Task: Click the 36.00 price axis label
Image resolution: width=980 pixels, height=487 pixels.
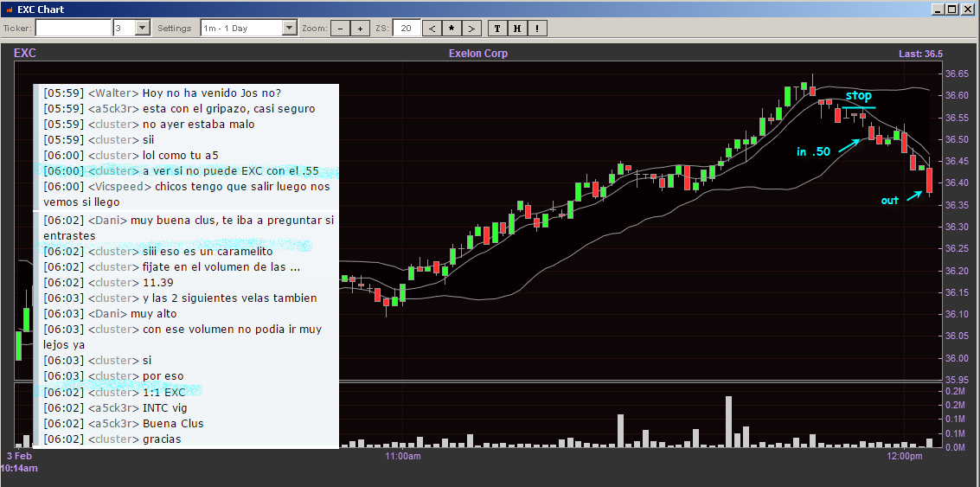Action: click(958, 359)
